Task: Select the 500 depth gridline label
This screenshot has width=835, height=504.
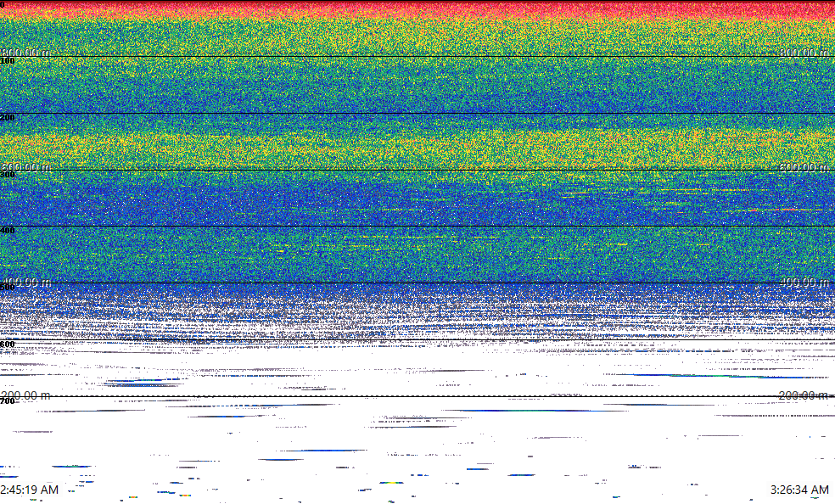Action: 8,288
